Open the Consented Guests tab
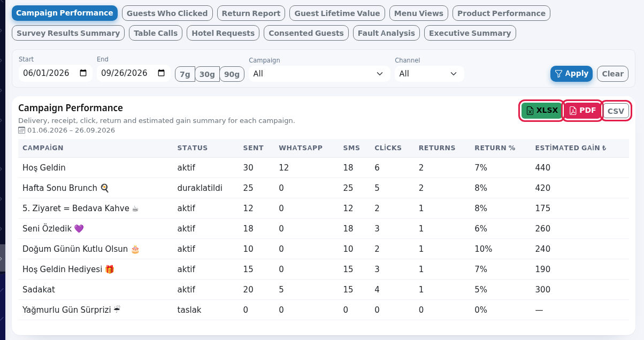Screen dimensions: 644x340 pos(306,33)
